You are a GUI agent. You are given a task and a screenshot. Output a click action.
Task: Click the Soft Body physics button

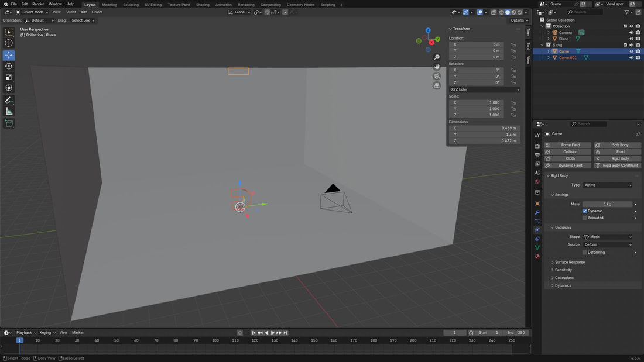tap(618, 145)
